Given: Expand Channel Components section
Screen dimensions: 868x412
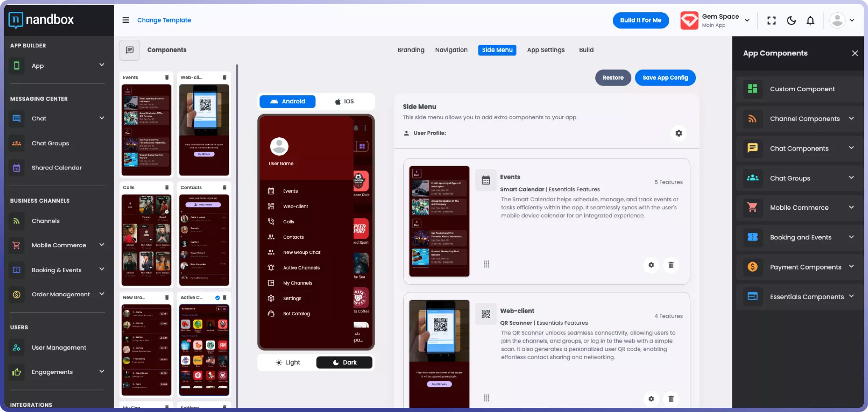Looking at the screenshot, I should pyautogui.click(x=851, y=119).
